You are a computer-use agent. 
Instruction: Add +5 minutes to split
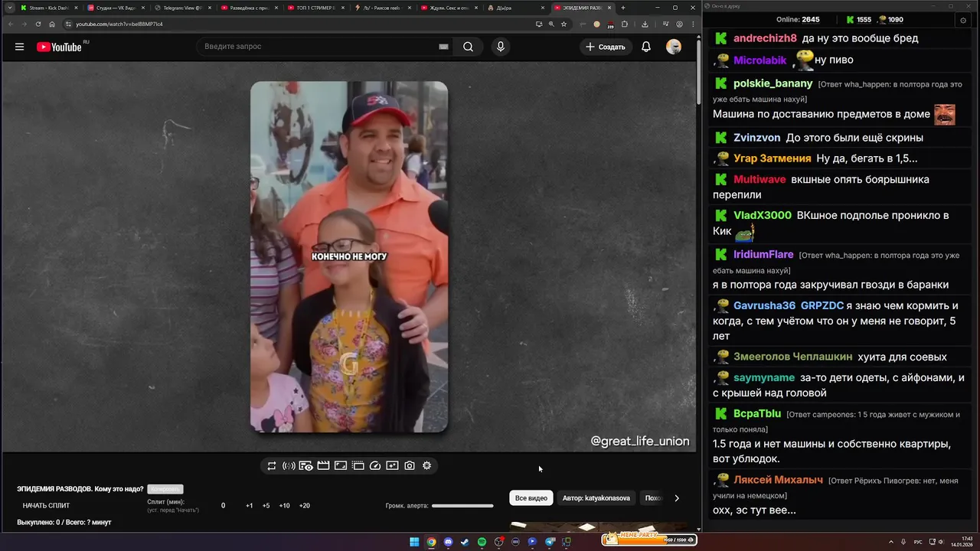click(x=266, y=506)
